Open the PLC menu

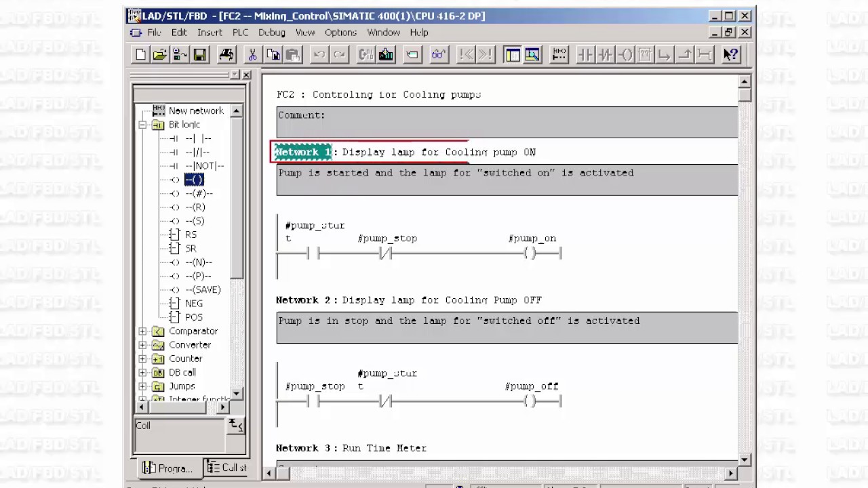click(240, 33)
